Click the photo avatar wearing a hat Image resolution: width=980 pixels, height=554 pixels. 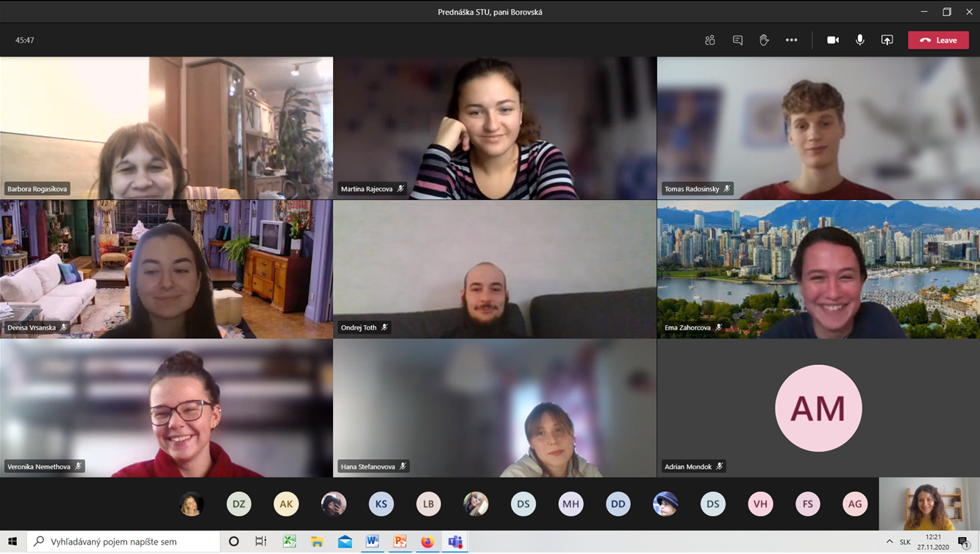(x=665, y=504)
